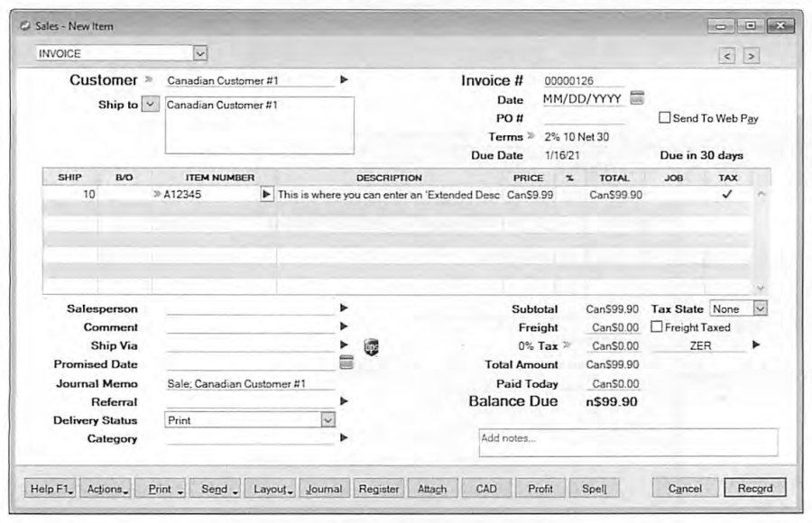This screenshot has height=523, width=812.
Task: Click the ITEM NUMBER column header
Action: coord(219,178)
